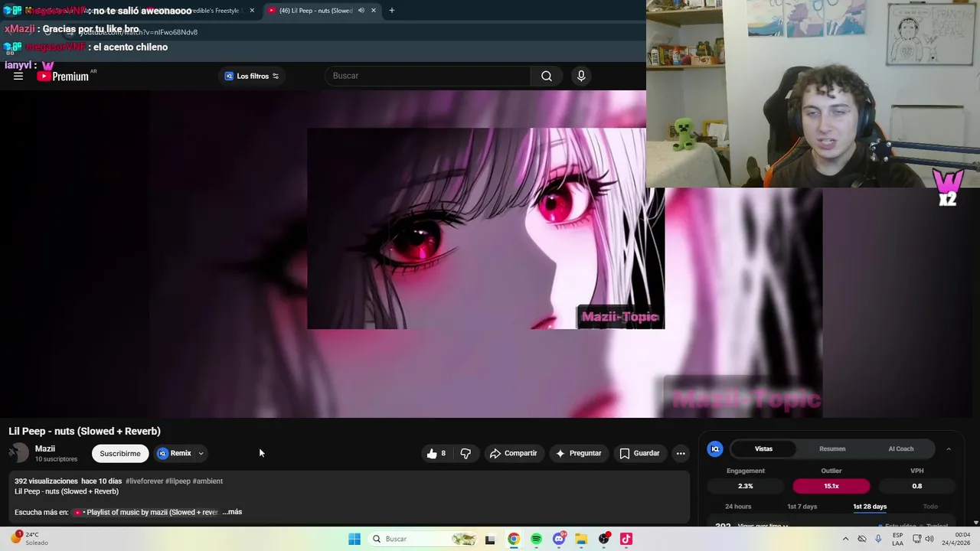Select the Todo range option
The height and width of the screenshot is (551, 980).
pos(930,507)
